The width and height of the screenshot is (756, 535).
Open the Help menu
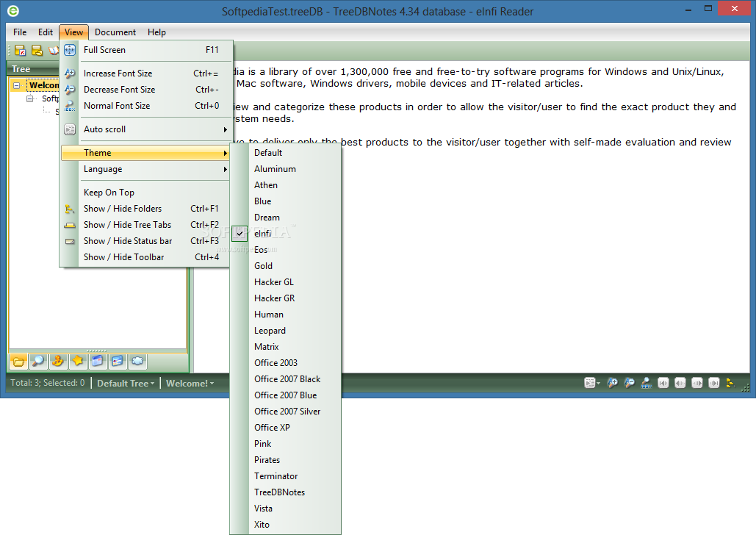(156, 32)
